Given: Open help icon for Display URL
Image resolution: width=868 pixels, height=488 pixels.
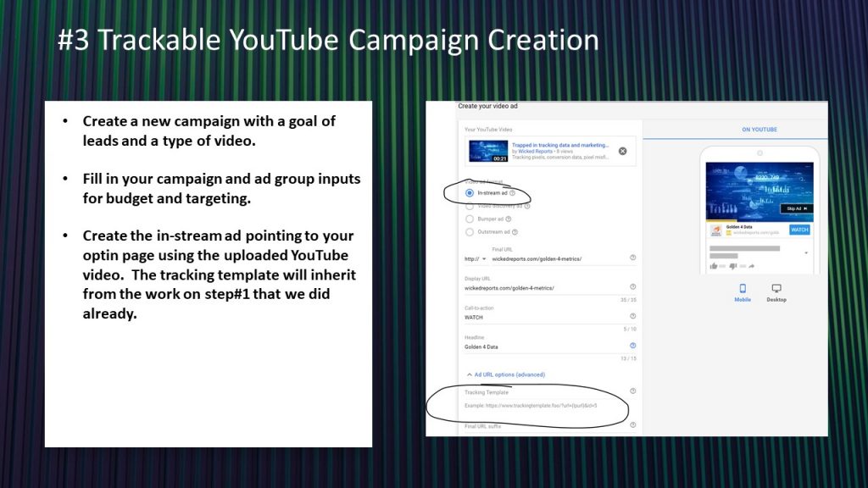Looking at the screenshot, I should coord(632,286).
